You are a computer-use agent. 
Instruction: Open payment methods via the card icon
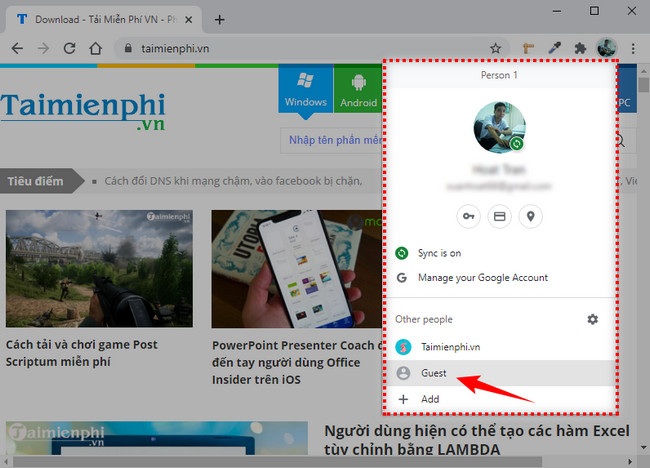click(x=500, y=216)
